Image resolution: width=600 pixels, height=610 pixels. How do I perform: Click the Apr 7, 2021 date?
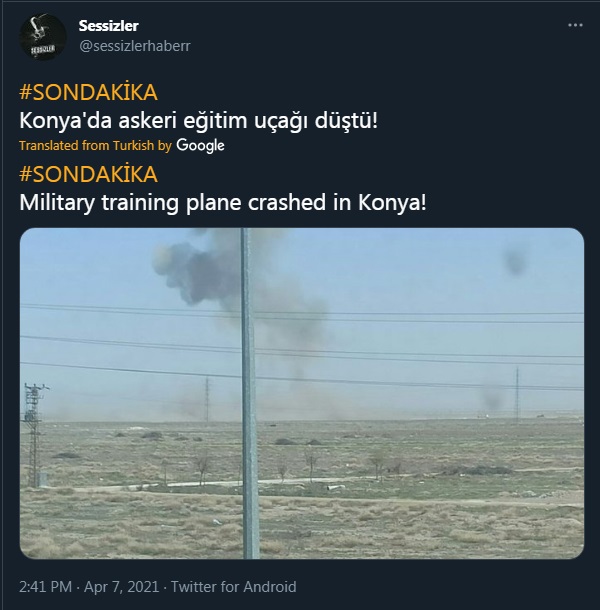(121, 587)
